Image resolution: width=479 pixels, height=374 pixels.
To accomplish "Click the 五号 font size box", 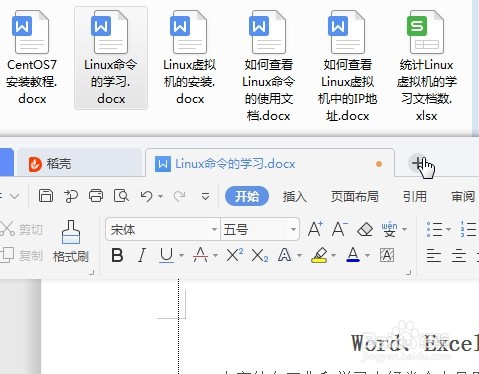I will tap(254, 229).
